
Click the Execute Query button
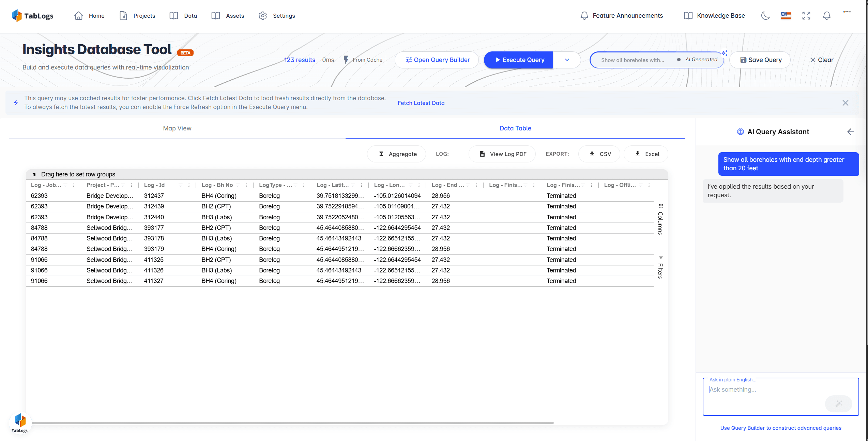519,60
